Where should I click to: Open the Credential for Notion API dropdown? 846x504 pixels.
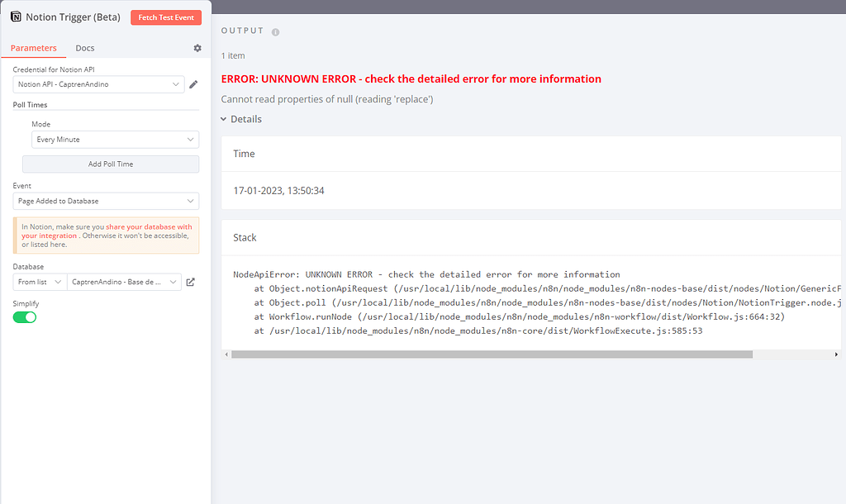pos(97,83)
